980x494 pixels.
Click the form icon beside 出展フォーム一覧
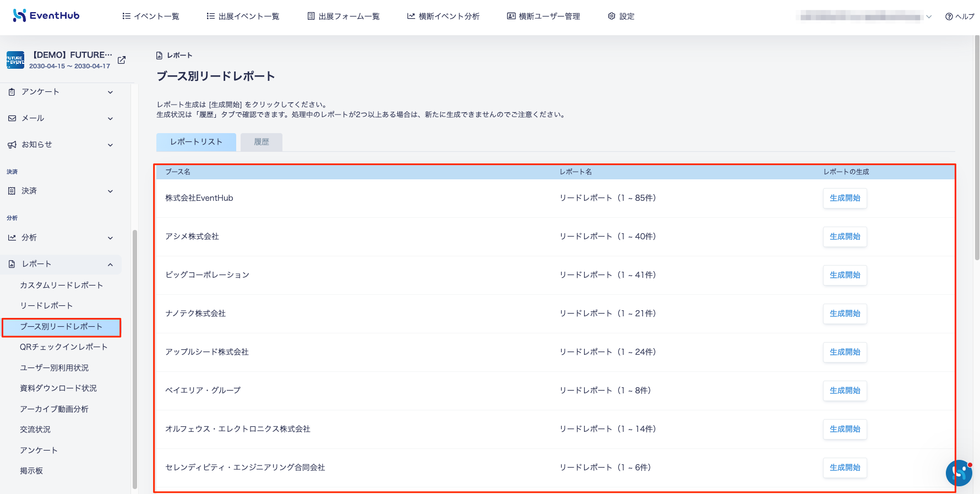311,17
